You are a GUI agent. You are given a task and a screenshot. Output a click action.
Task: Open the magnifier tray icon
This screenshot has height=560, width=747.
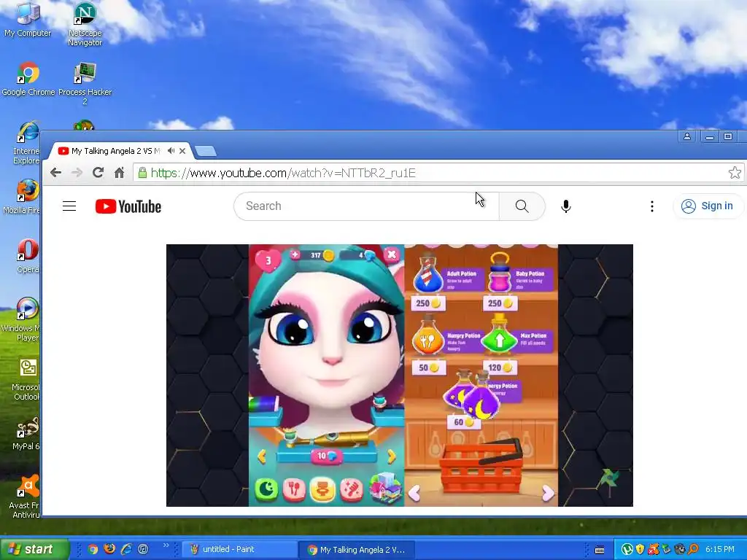(x=693, y=550)
